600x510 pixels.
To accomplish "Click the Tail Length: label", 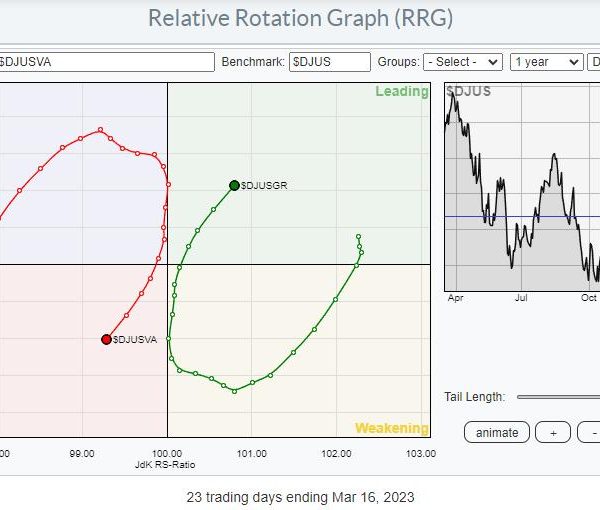I will click(474, 397).
